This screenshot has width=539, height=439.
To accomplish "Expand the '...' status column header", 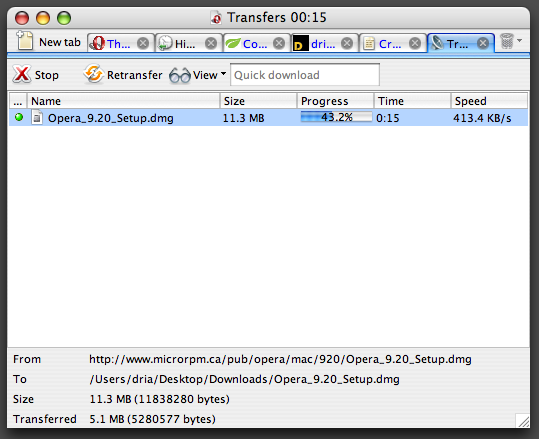I will pyautogui.click(x=18, y=101).
